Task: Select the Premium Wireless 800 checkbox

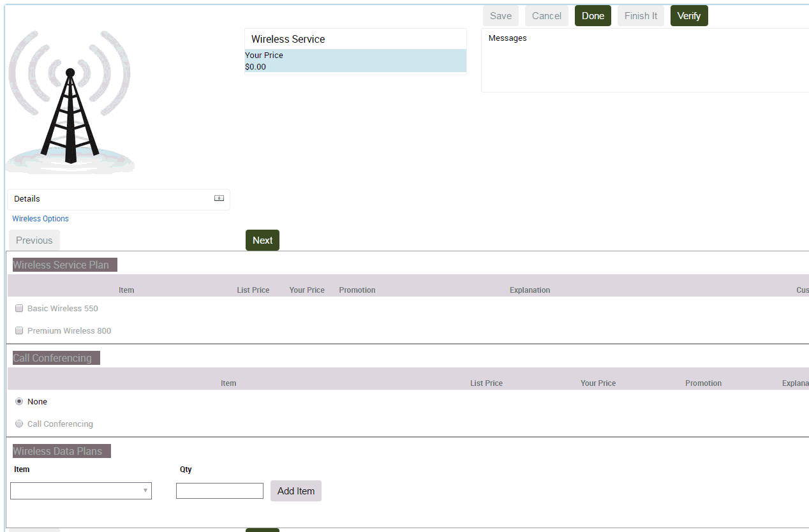Action: coord(19,330)
